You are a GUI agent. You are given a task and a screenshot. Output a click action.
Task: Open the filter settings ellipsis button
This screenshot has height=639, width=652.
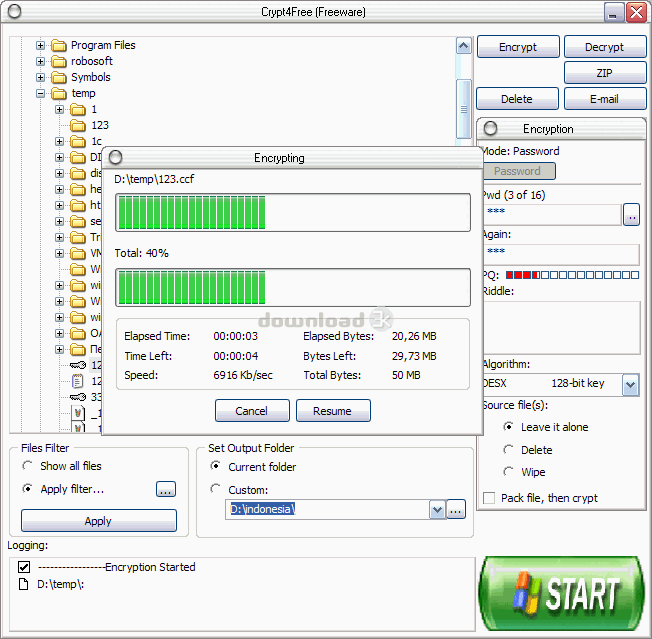[x=166, y=489]
